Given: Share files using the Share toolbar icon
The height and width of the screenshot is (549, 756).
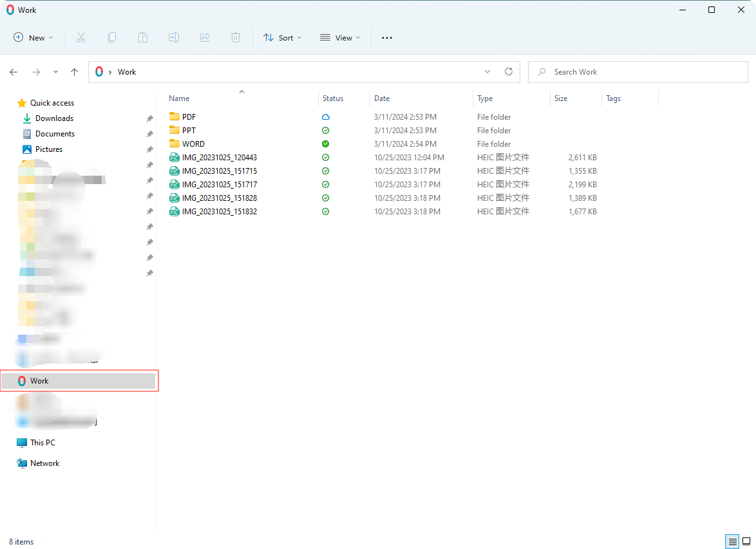Looking at the screenshot, I should [205, 37].
